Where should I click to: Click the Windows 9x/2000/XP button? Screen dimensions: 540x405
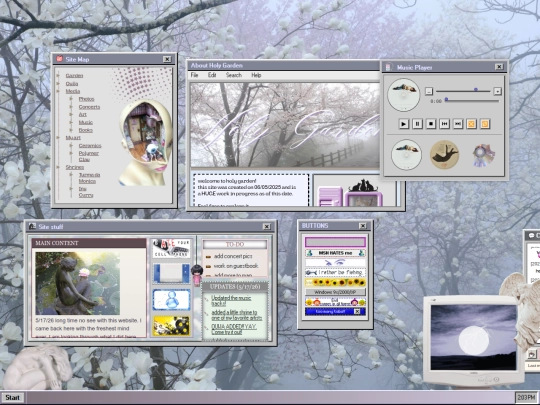[335, 292]
